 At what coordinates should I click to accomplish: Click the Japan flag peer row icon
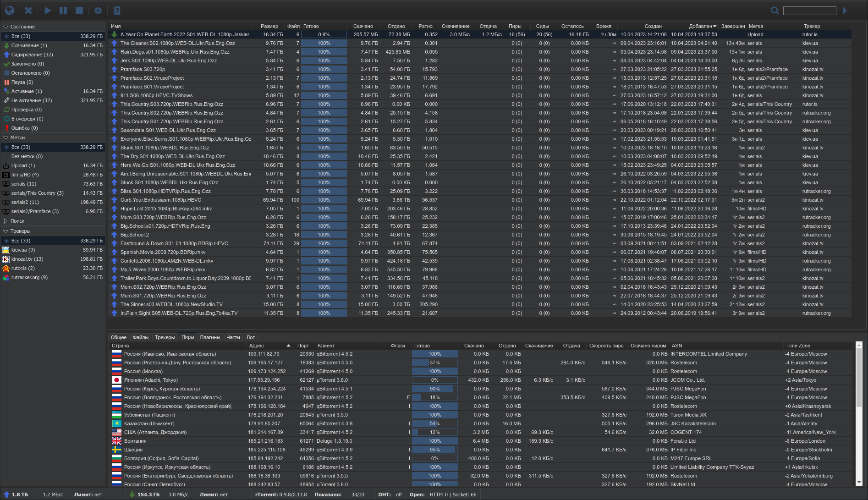pos(116,380)
